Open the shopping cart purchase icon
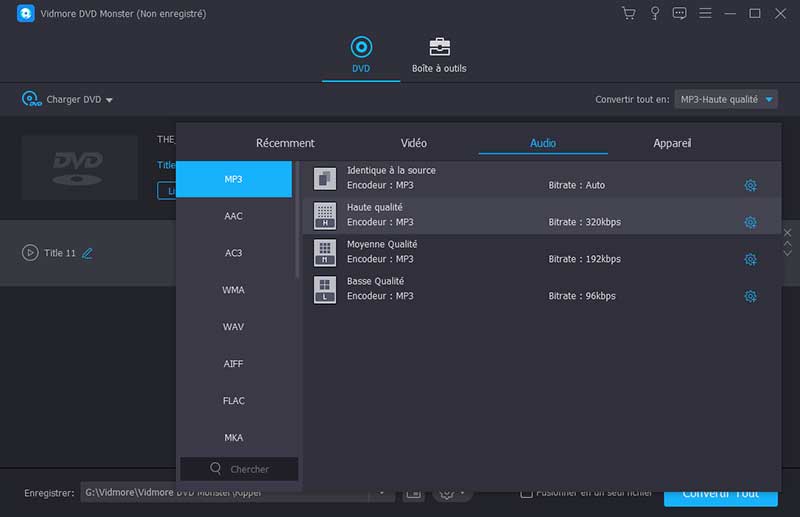This screenshot has width=800, height=517. coord(628,13)
